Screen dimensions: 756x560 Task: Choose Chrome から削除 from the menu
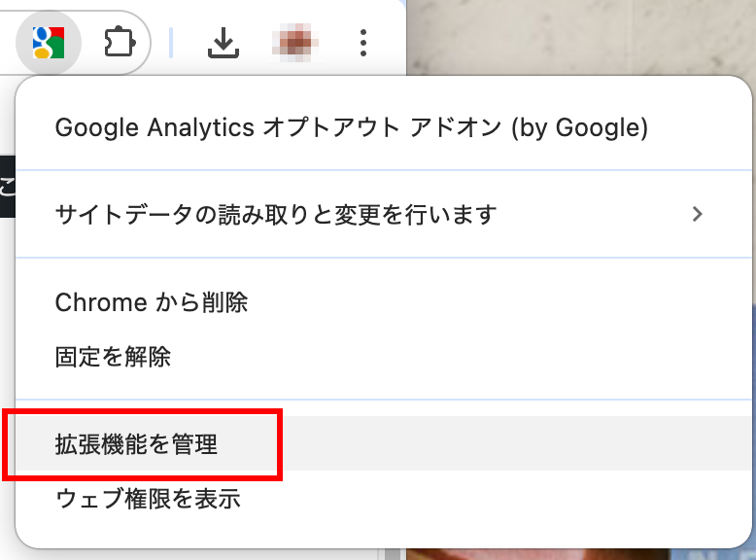point(152,302)
